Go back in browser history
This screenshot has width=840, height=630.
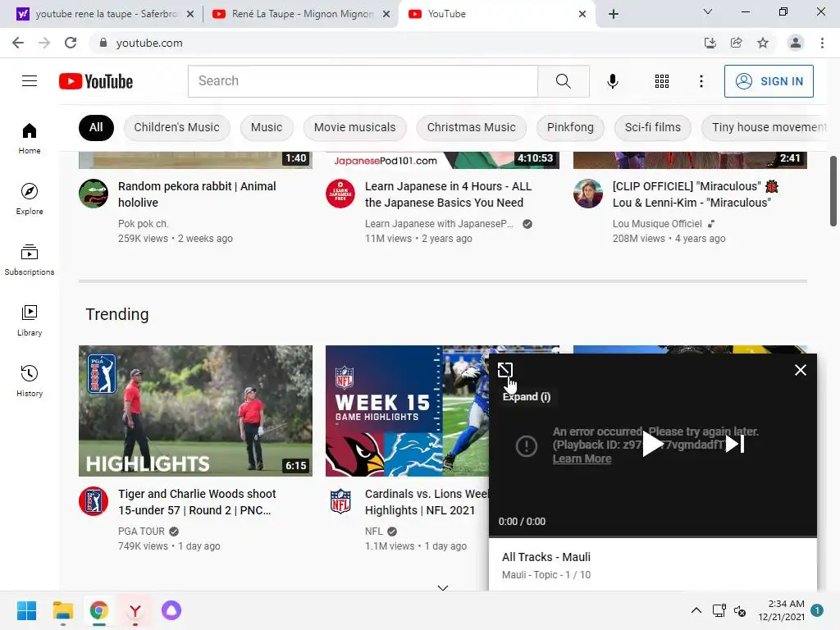coord(18,43)
